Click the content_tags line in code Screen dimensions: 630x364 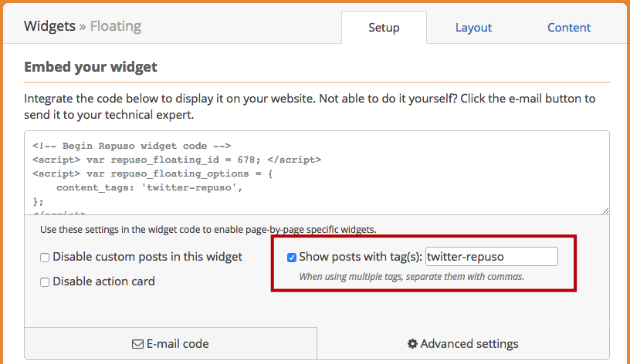pos(150,187)
